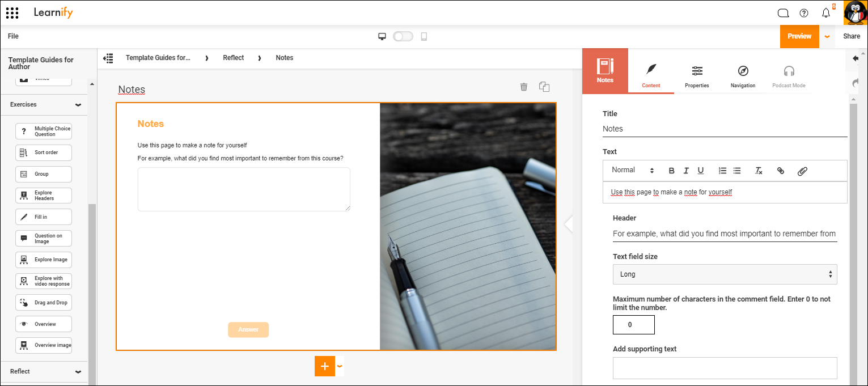
Task: Open the apps grid menu icon
Action: coord(12,12)
